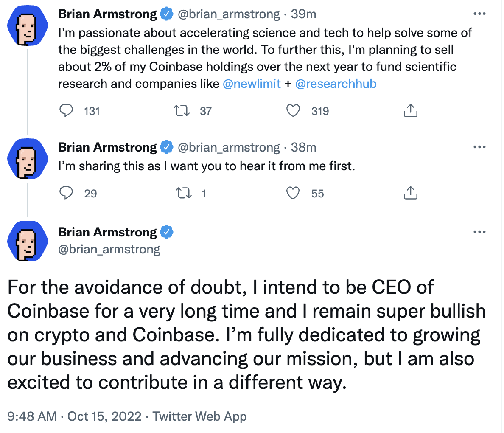504x433 pixels.
Task: Click the second tweet's profile avatar
Action: click(x=28, y=159)
